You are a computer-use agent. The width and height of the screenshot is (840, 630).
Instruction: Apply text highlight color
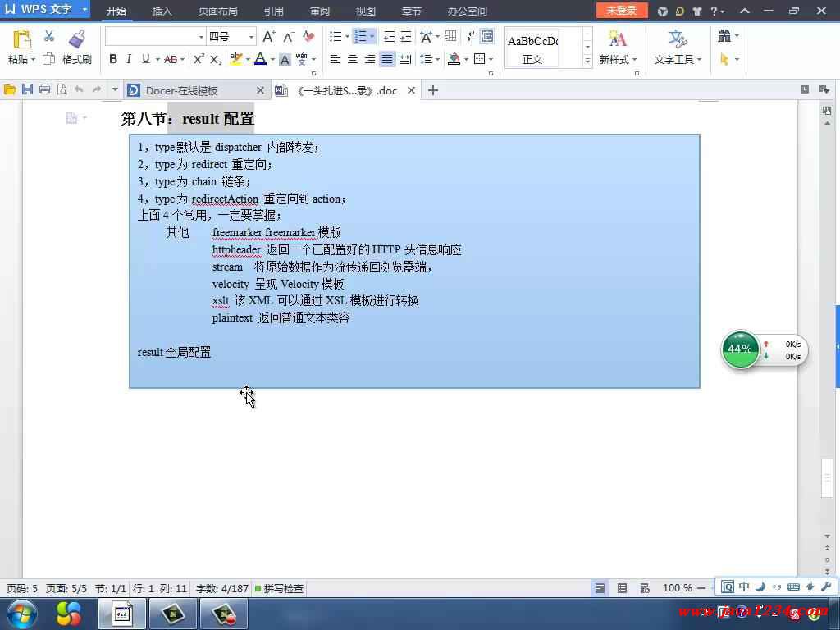235,59
